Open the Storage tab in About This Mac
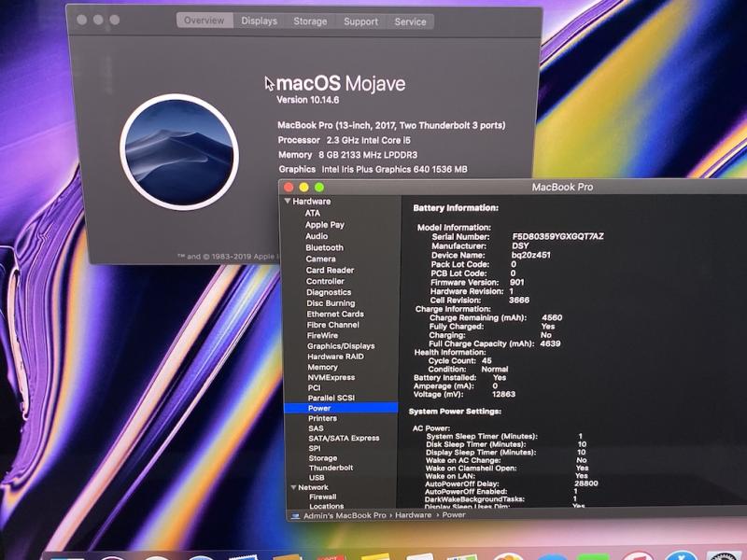The height and width of the screenshot is (560, 747). coord(310,21)
